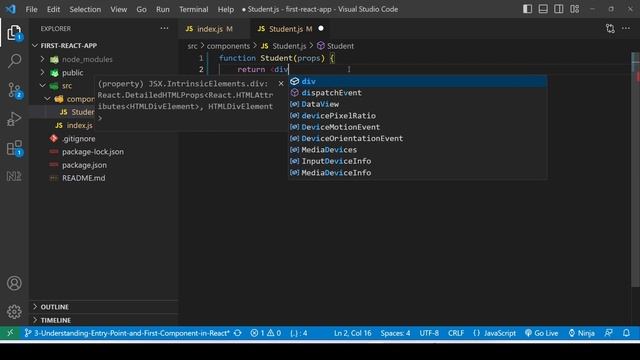Change JavaScript language mode in status bar

point(494,333)
